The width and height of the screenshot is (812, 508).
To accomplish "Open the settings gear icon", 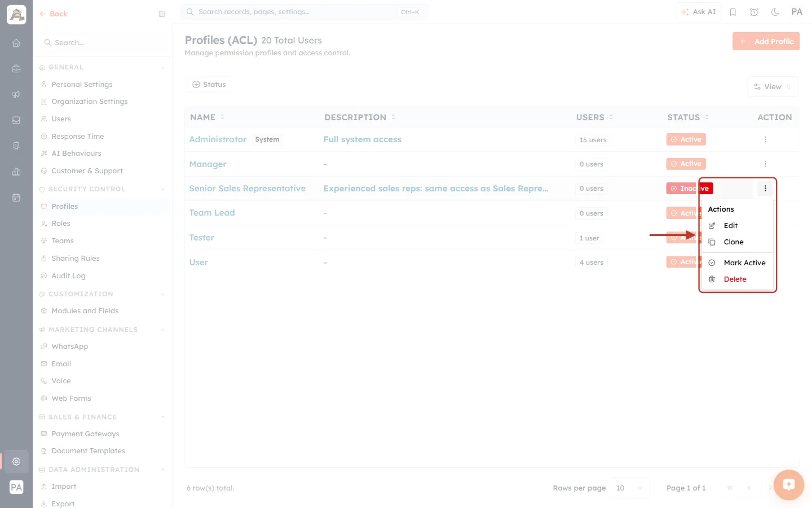I will 16,461.
